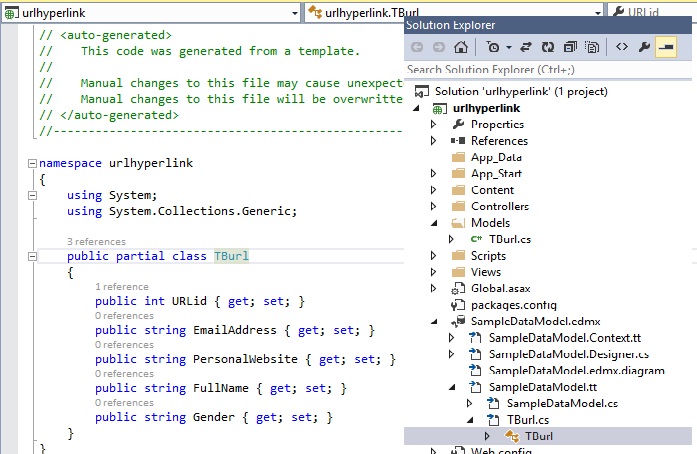The height and width of the screenshot is (454, 697).
Task: Click the View Code angle-brackets icon
Action: click(x=622, y=46)
